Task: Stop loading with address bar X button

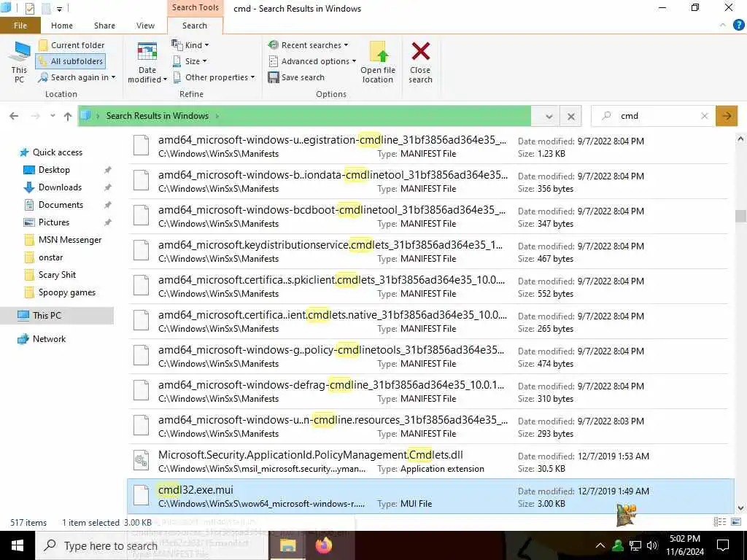Action: click(x=571, y=116)
